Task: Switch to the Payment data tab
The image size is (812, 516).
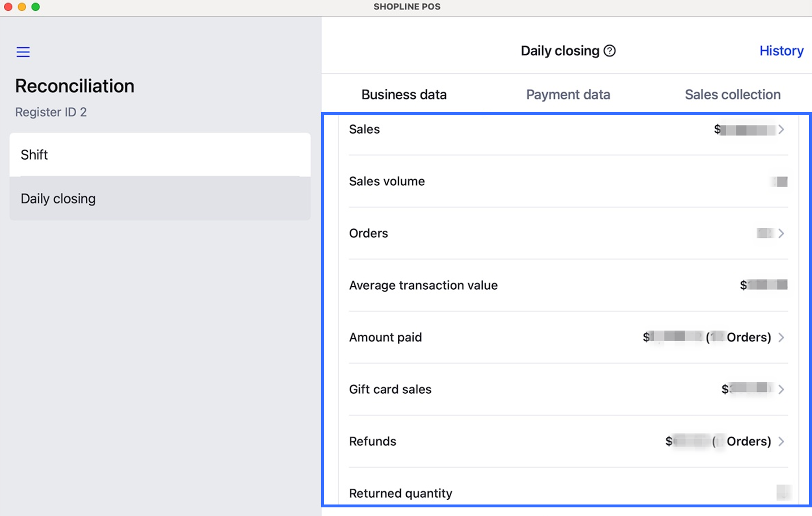Action: pyautogui.click(x=568, y=94)
